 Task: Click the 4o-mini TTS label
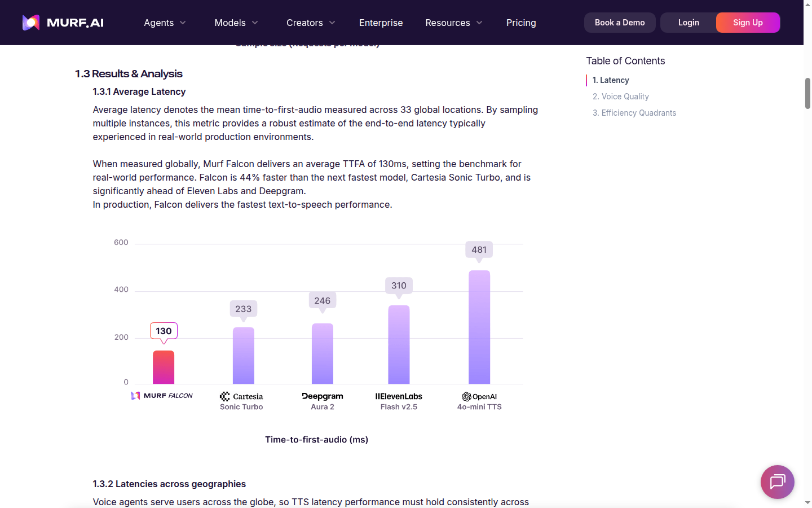(x=479, y=407)
